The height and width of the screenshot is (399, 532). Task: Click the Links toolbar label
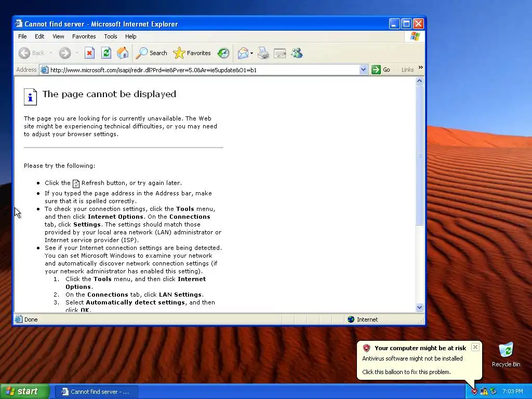[x=407, y=70]
